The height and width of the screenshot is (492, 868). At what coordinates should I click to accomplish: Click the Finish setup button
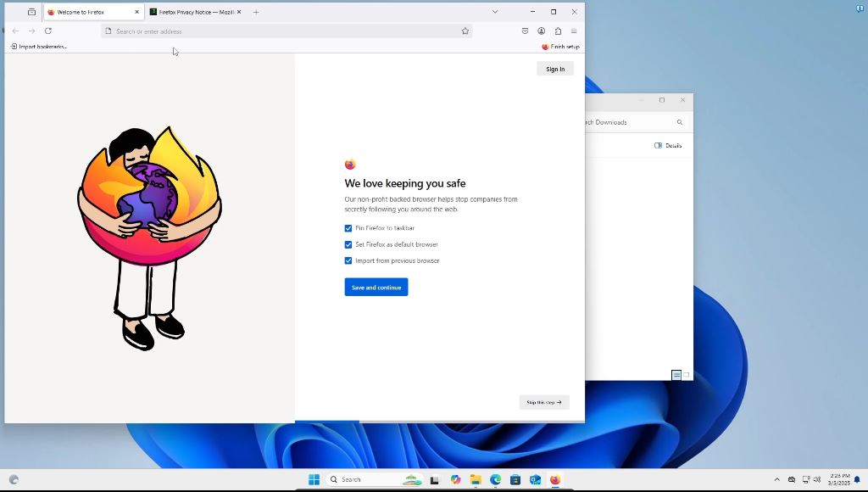click(x=560, y=47)
